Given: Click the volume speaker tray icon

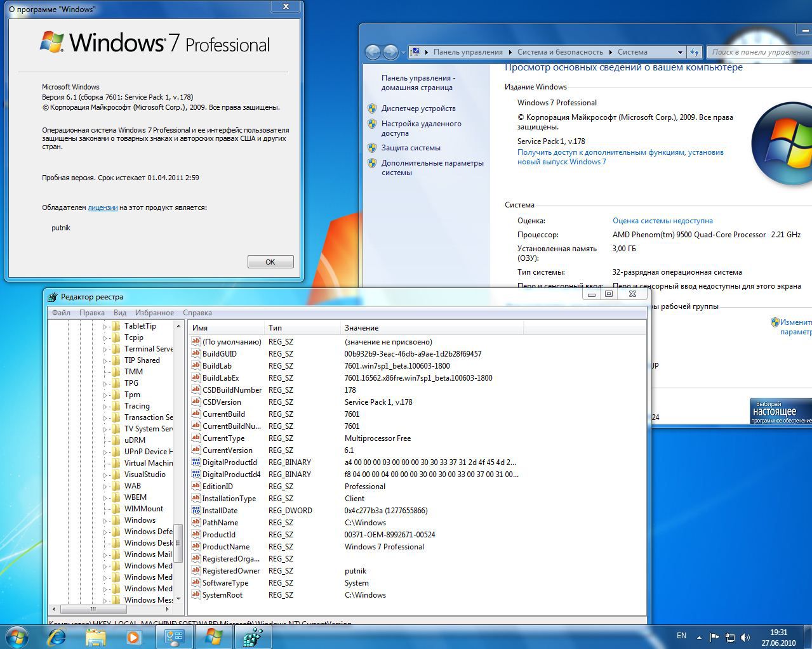Looking at the screenshot, I should pos(745,637).
